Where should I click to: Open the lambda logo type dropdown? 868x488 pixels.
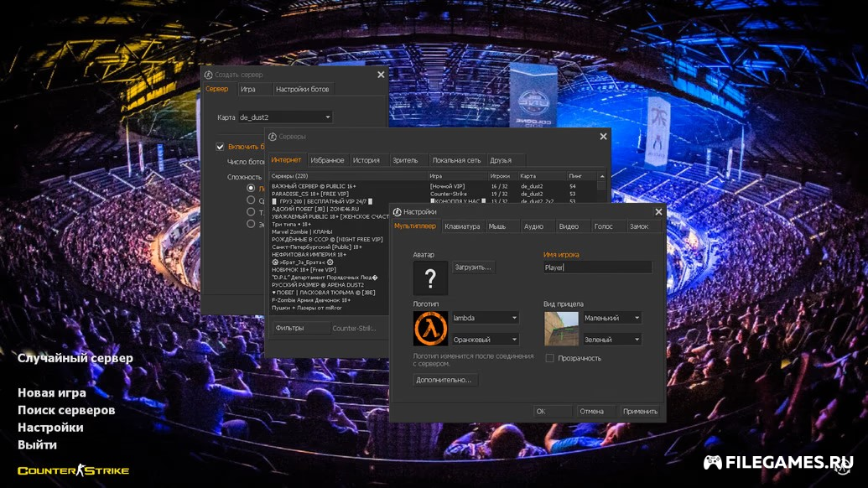tap(485, 318)
